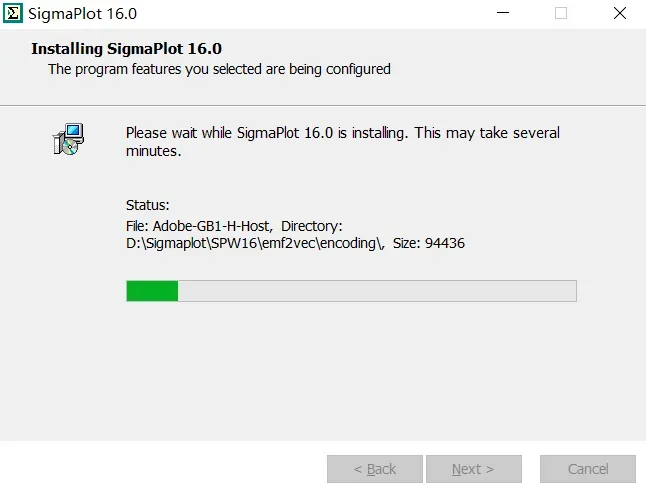This screenshot has width=646, height=496.
Task: Close the SigmaPlot 16.0 installer window
Action: 620,13
